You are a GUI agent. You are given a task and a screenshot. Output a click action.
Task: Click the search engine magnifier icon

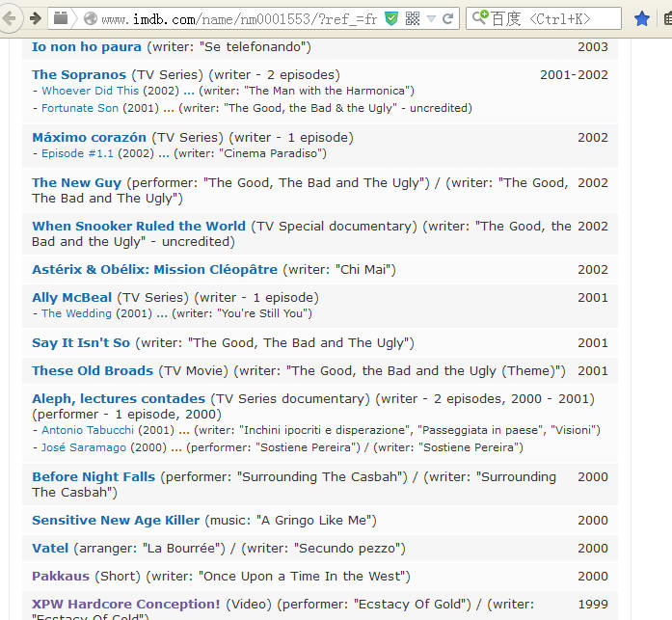[x=479, y=18]
